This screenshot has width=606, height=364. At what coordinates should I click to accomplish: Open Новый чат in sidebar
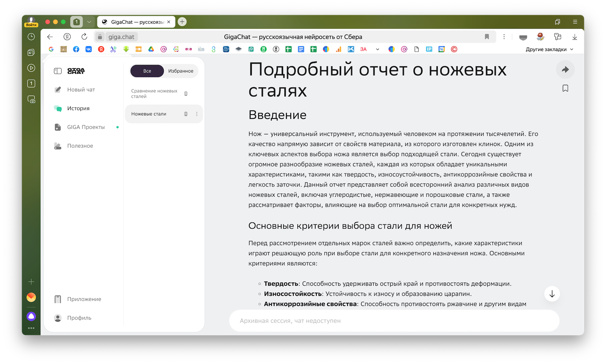81,90
